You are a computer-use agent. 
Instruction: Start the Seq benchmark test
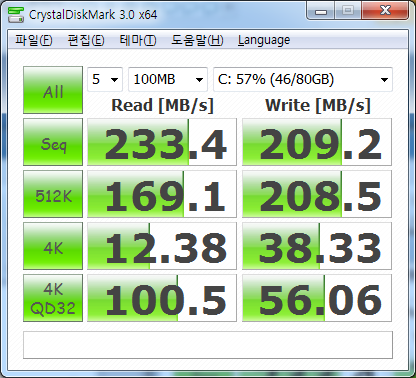(x=53, y=142)
